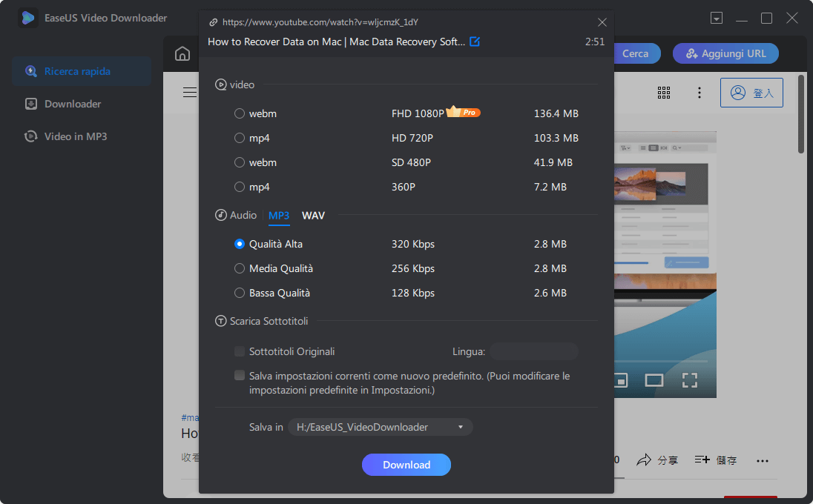The height and width of the screenshot is (504, 813).
Task: Click the Aggiungi URL button
Action: point(725,53)
